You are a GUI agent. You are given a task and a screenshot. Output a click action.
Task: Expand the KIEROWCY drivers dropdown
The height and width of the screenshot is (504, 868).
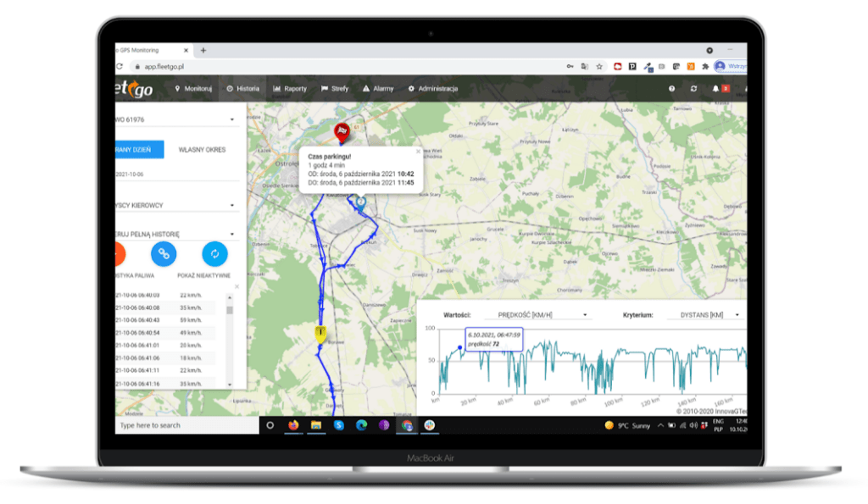coord(176,205)
